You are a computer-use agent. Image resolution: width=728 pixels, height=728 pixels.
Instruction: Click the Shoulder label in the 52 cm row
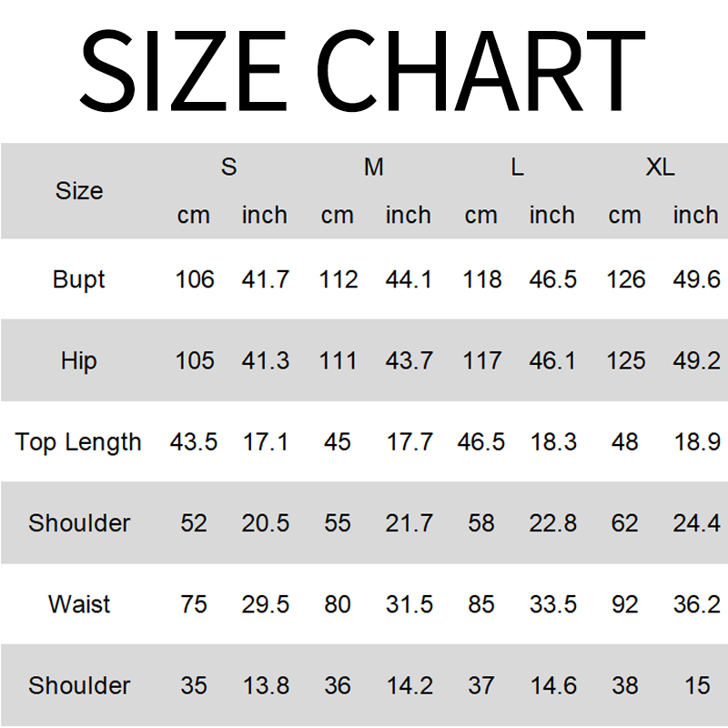pos(79,523)
